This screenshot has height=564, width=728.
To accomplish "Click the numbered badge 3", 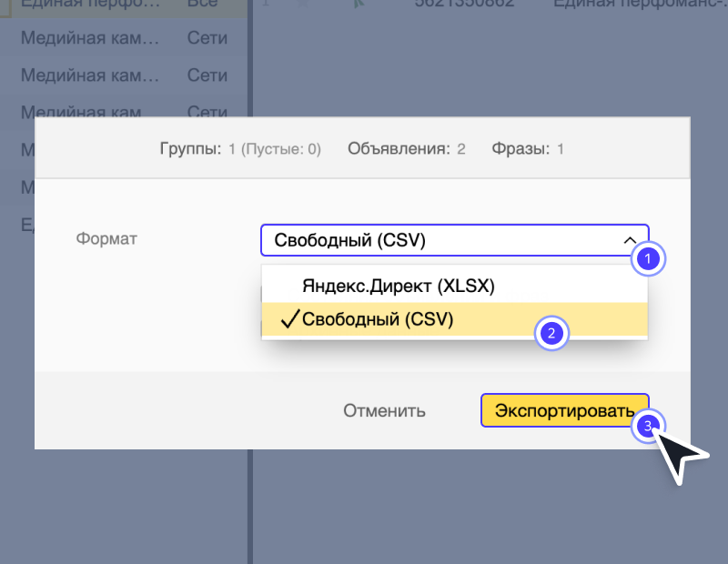I will pyautogui.click(x=648, y=425).
